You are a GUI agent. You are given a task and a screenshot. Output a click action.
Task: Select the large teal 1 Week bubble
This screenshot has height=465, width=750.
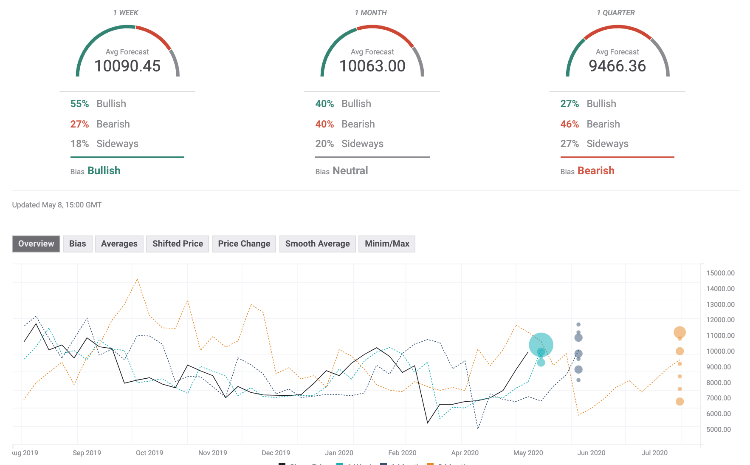[x=541, y=345]
